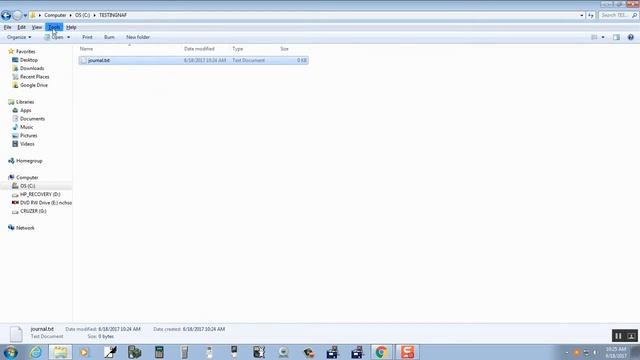Select DVD RW Drive (E:)
This screenshot has width=640, height=360.
pyautogui.click(x=42, y=203)
